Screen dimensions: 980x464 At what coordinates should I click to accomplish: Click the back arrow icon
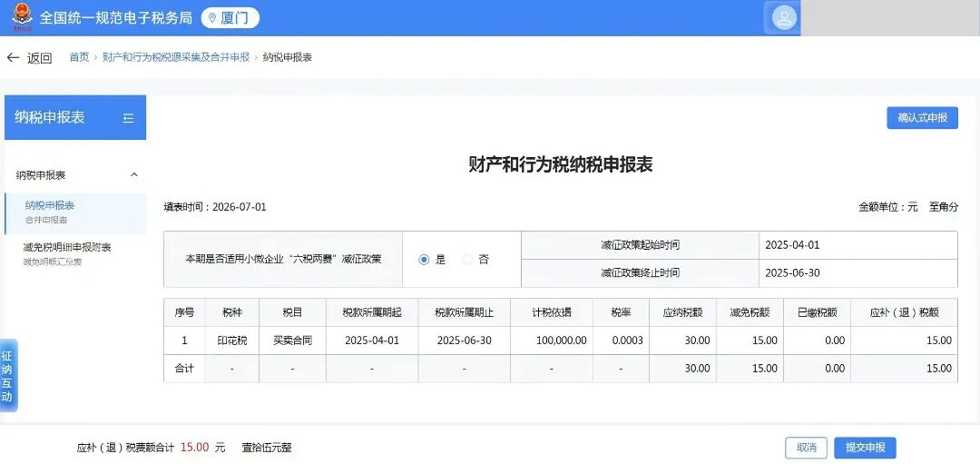(x=13, y=57)
